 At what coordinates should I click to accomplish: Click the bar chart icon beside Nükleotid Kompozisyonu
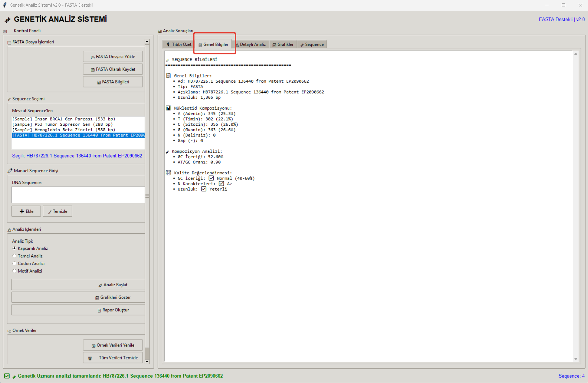[169, 108]
